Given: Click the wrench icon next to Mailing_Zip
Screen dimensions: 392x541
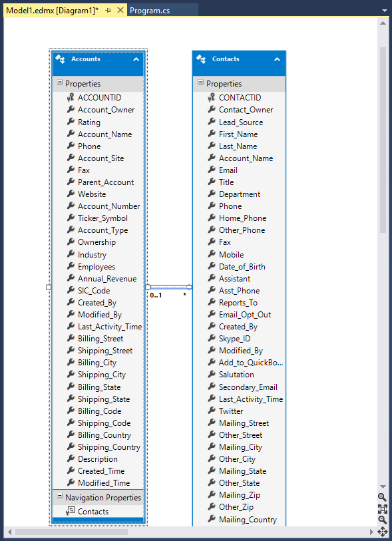Looking at the screenshot, I should (x=212, y=494).
